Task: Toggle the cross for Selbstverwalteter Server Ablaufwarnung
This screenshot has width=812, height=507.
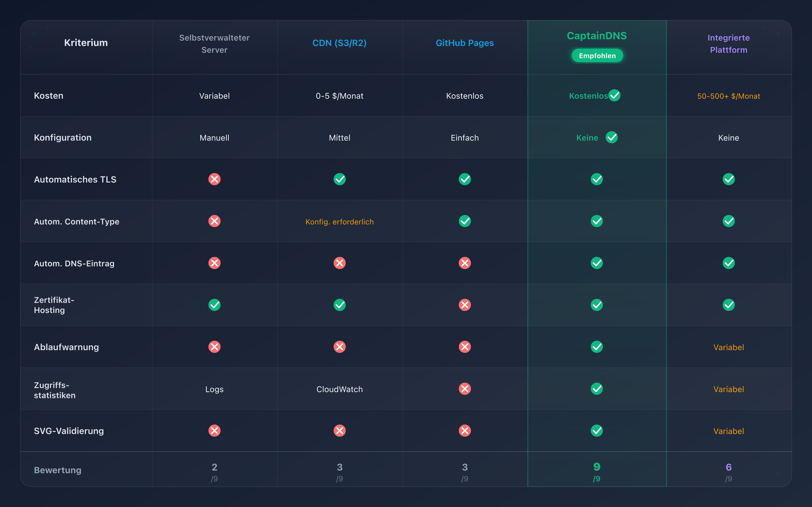Action: [215, 347]
